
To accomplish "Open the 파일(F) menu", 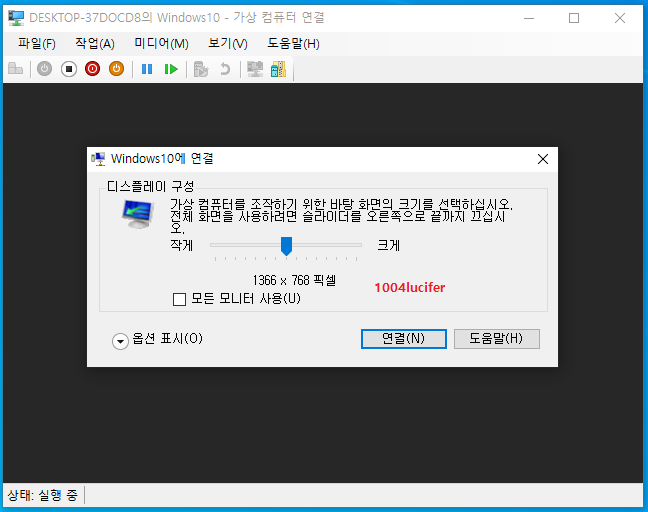I will tap(37, 43).
